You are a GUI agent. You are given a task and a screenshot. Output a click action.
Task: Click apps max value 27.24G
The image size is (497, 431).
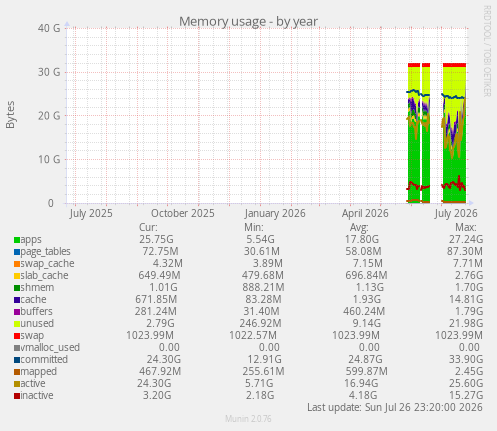click(466, 240)
